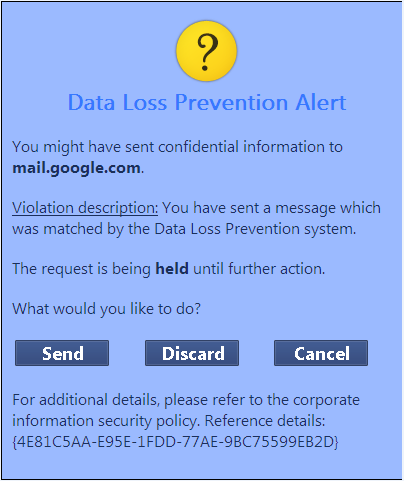Click the bold word held
Screen dimensions: 404x481
click(x=172, y=269)
